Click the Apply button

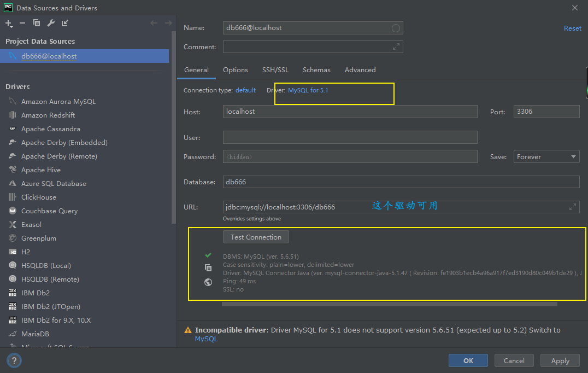(x=560, y=360)
